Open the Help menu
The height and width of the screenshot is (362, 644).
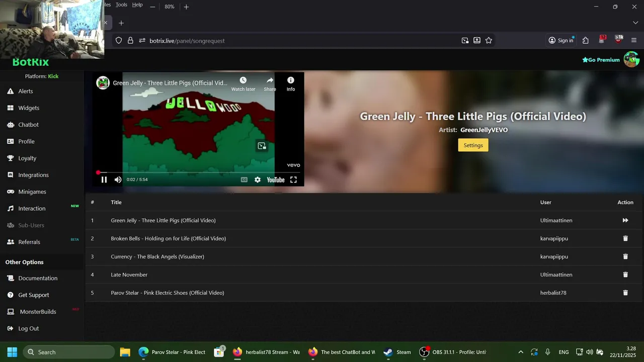137,5
